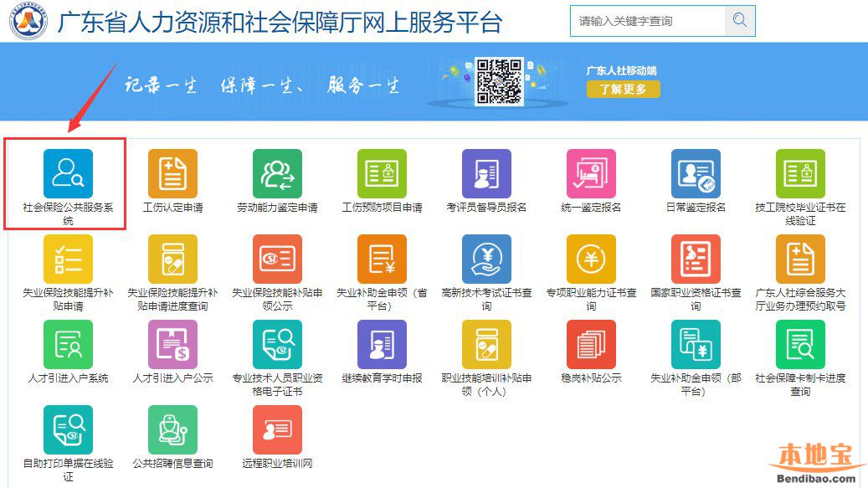868x488 pixels.
Task: Open the 日常鉴定报名 icon
Action: coord(696,174)
